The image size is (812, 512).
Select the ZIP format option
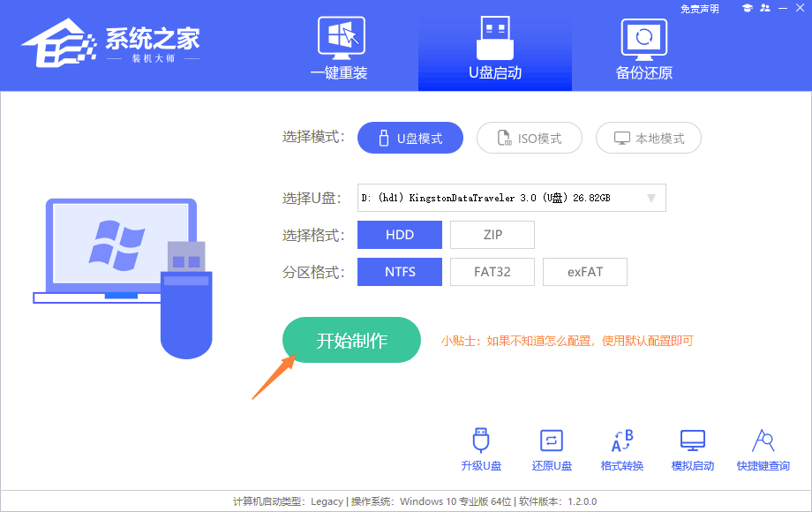pyautogui.click(x=492, y=235)
